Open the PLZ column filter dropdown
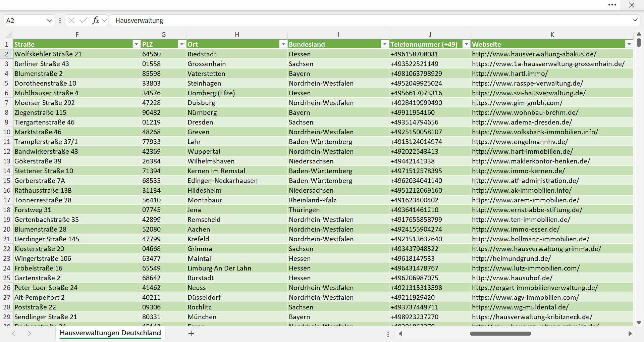The height and width of the screenshot is (342, 644). click(181, 44)
